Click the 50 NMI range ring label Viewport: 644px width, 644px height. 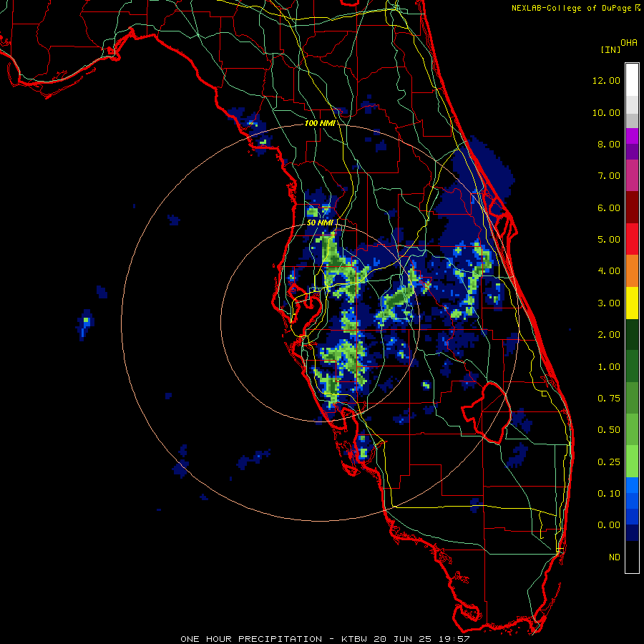pos(320,223)
